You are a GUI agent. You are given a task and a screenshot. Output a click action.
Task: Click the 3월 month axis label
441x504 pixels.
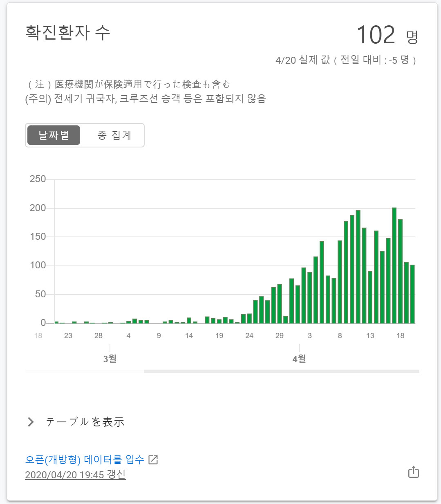click(x=110, y=359)
